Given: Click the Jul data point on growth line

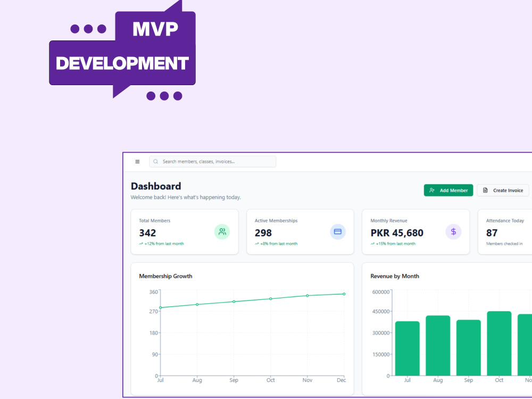Looking at the screenshot, I should point(161,307).
